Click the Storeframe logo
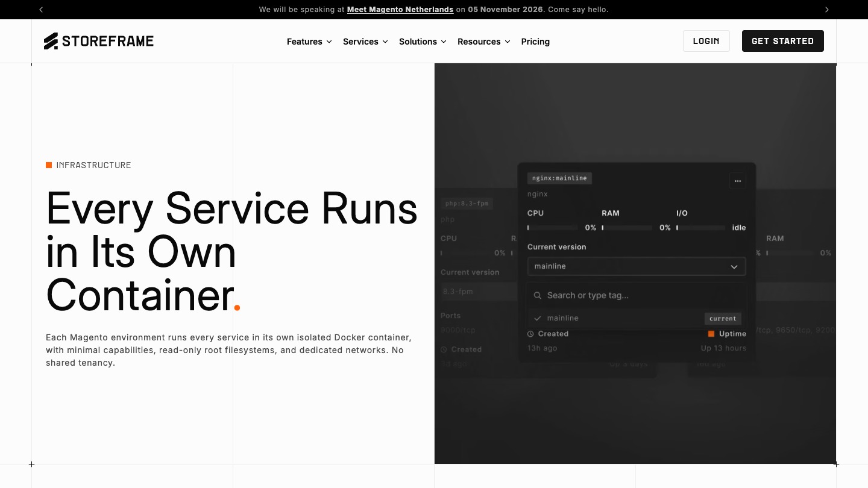The image size is (868, 488). pos(99,41)
